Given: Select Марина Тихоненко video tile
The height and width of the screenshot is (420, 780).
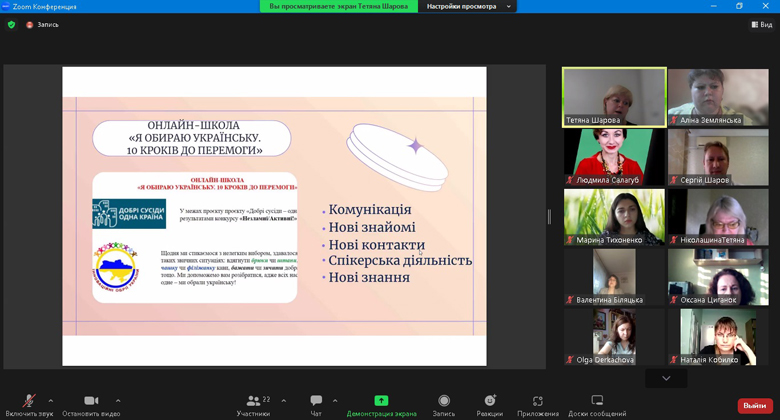Looking at the screenshot, I should point(614,217).
